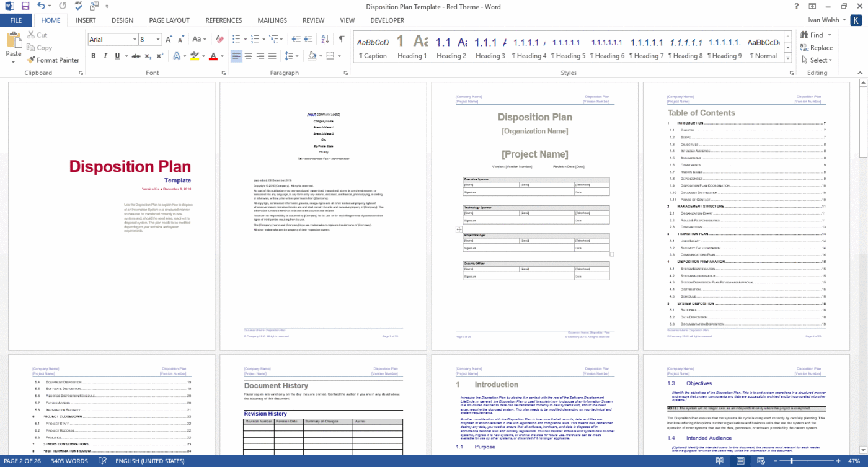Switch to Read Mode in status bar
The width and height of the screenshot is (868, 467).
pos(720,461)
